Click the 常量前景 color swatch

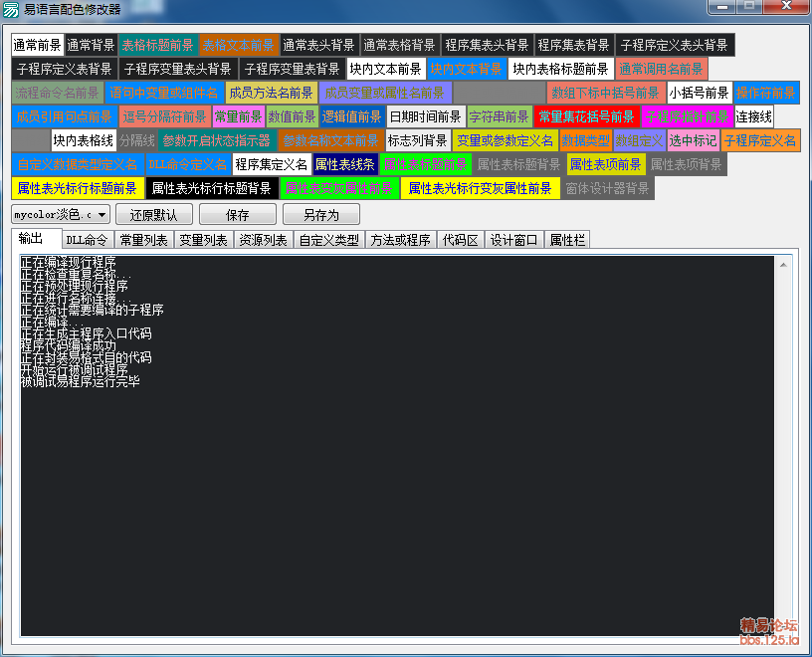click(x=239, y=116)
